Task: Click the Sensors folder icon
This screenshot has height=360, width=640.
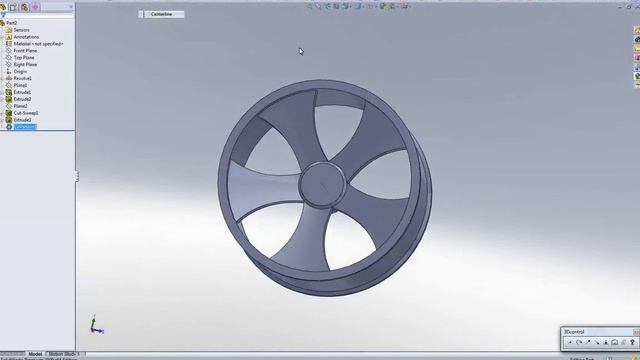Action: (x=9, y=30)
